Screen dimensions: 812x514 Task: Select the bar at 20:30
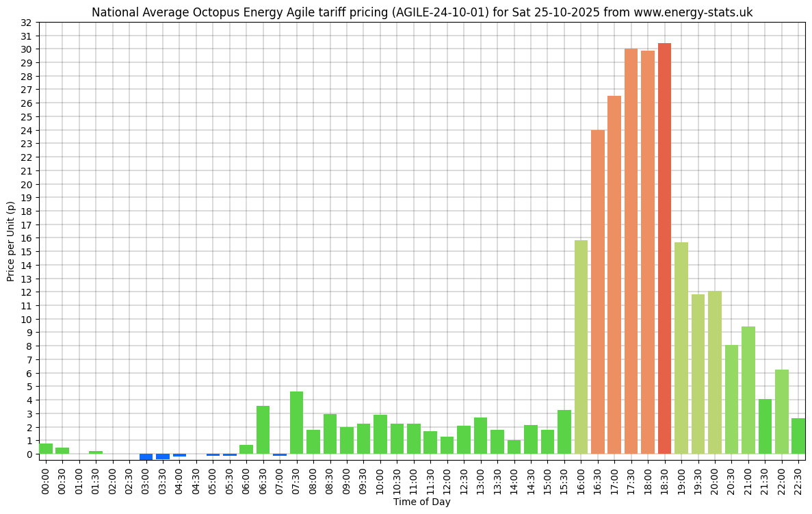point(731,400)
